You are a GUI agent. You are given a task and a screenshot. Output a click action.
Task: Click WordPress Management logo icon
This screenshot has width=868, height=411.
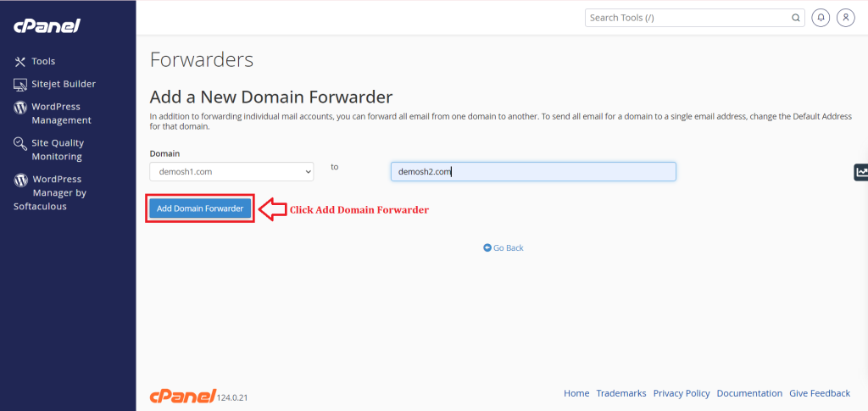pos(20,108)
